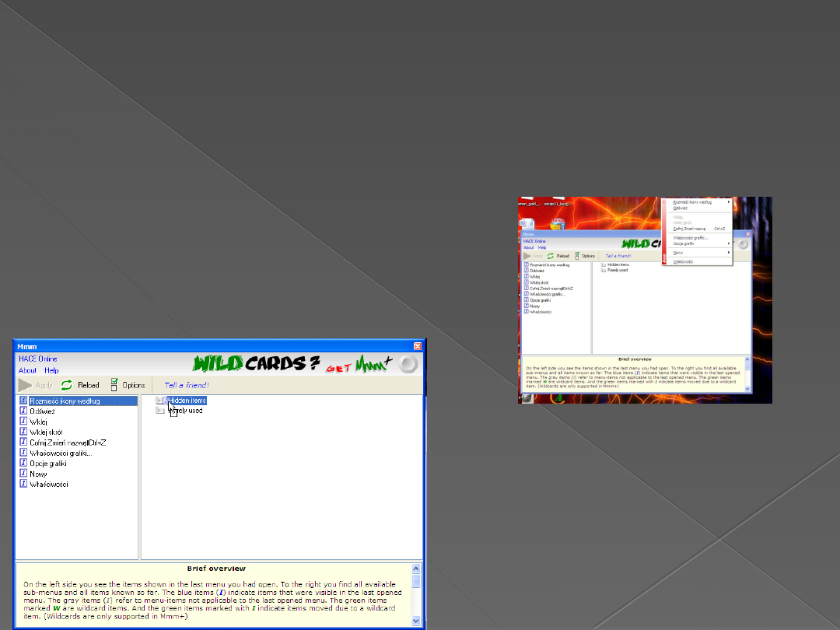Click the winzip11 file icon on the desktop

[x=557, y=203]
